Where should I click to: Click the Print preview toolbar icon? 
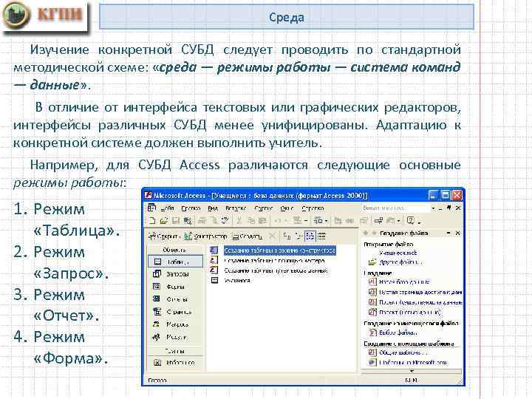pyautogui.click(x=214, y=220)
